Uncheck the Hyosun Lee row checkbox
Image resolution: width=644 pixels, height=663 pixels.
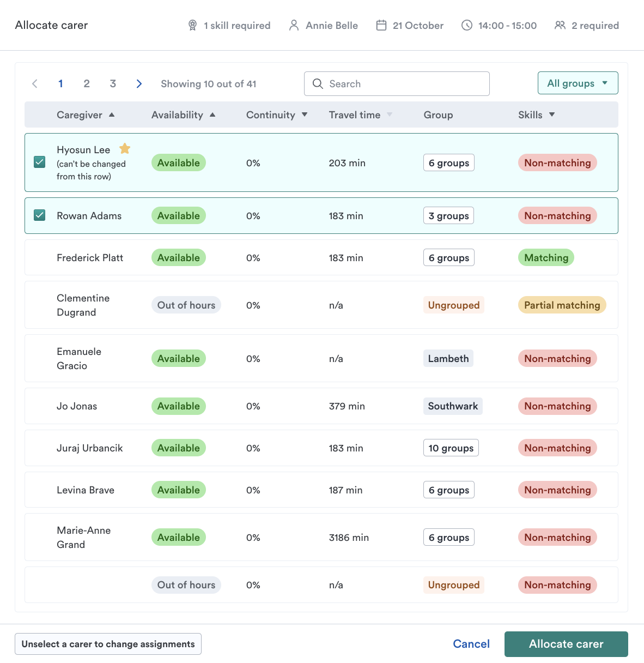pos(40,162)
